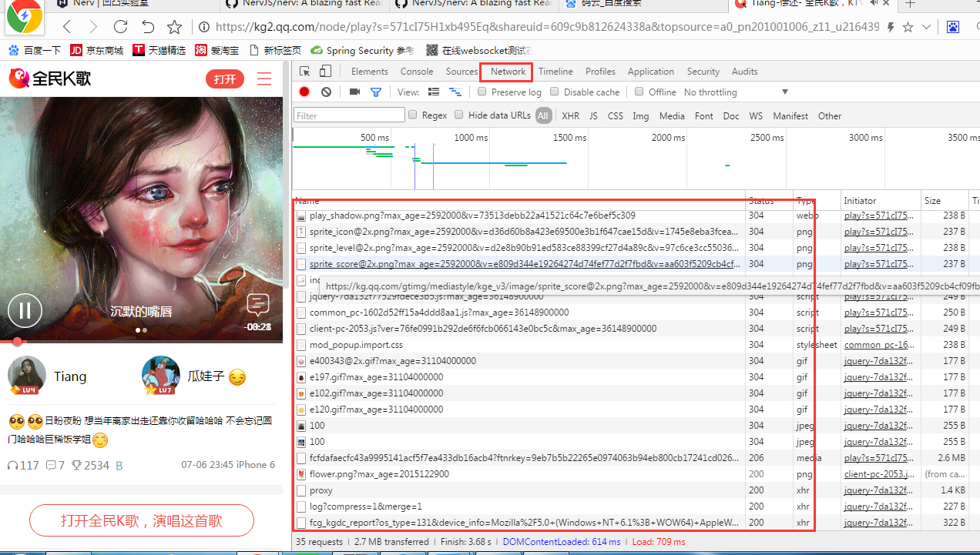Image resolution: width=980 pixels, height=555 pixels.
Task: Enable the Disable cache option
Action: point(554,92)
